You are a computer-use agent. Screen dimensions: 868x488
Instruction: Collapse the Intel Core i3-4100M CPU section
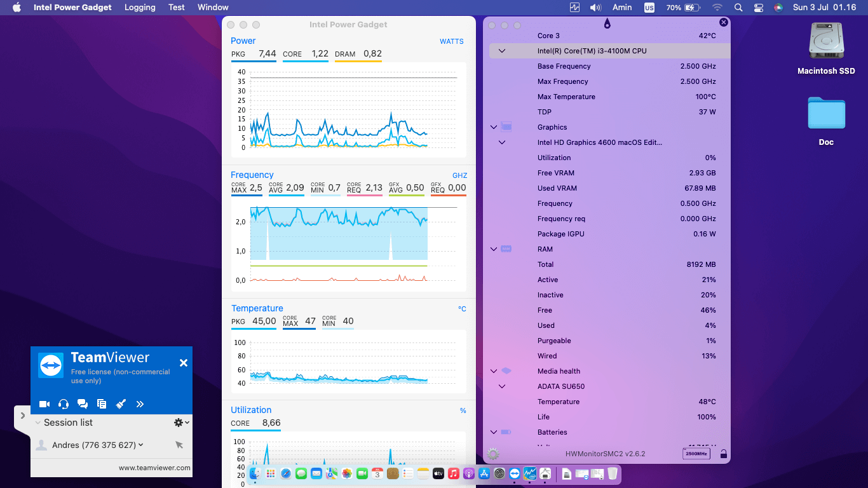[x=502, y=50]
